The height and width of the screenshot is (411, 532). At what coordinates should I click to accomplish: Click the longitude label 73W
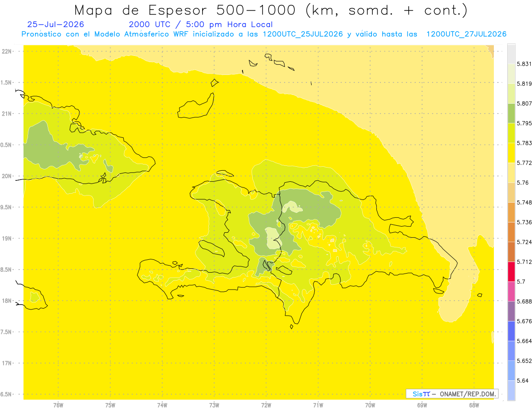[214, 405]
